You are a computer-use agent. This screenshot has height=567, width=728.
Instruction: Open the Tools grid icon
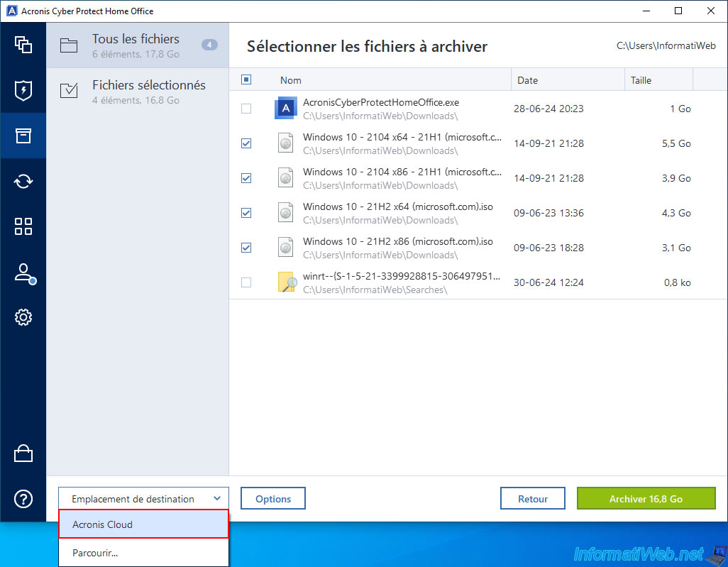pyautogui.click(x=23, y=226)
